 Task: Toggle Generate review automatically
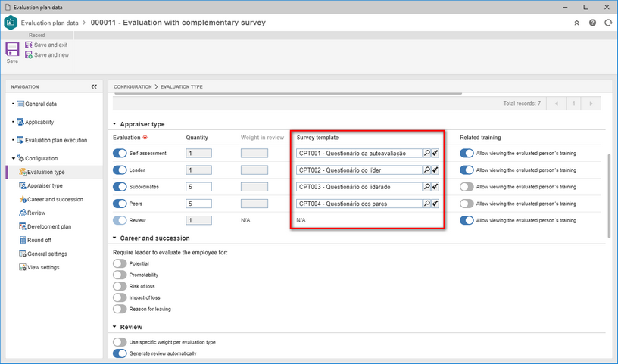click(x=120, y=353)
